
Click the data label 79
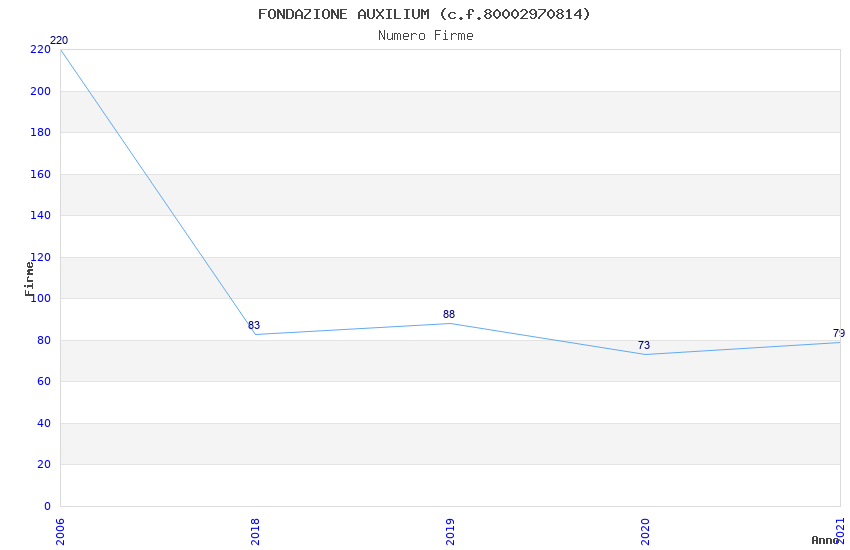coord(839,333)
